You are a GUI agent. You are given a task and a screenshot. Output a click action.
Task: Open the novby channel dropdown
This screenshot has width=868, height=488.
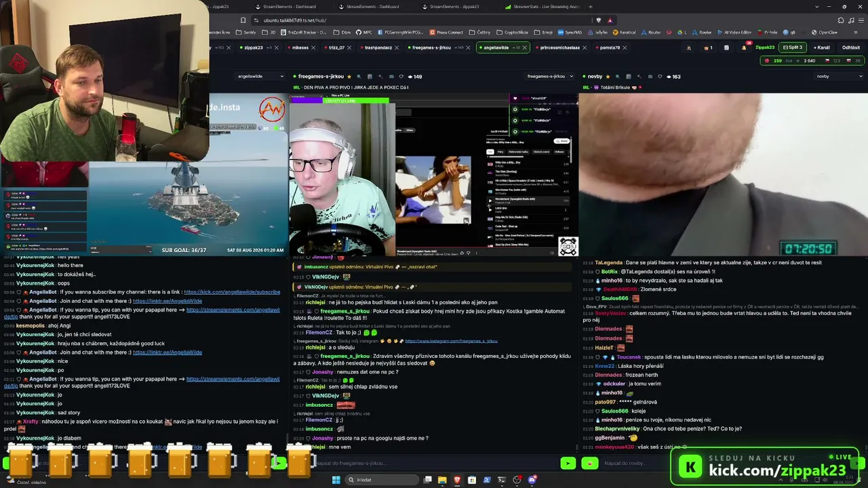[838, 77]
